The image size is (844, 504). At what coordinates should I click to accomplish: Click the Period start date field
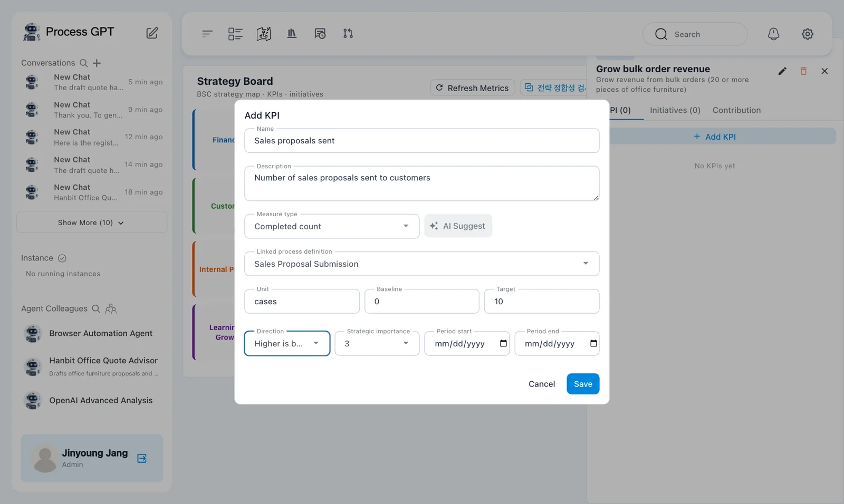coord(467,344)
